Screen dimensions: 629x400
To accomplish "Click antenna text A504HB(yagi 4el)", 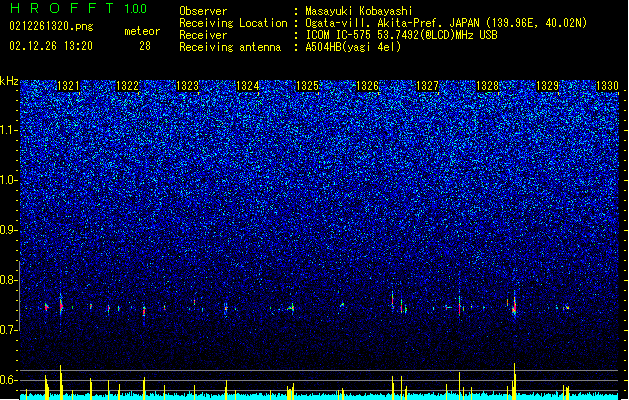I will click(353, 47).
